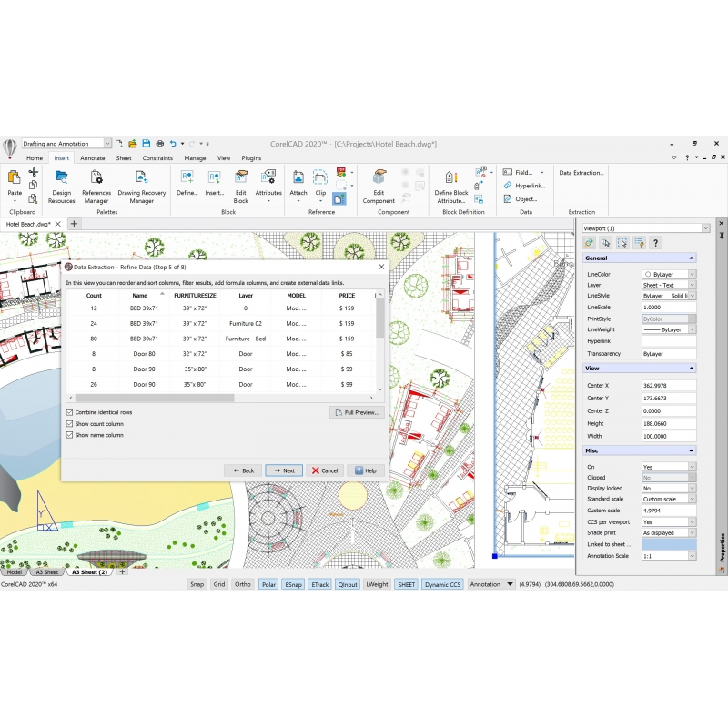Image resolution: width=728 pixels, height=728 pixels.
Task: Open the LineWeight ByLayer dropdown
Action: (692, 329)
